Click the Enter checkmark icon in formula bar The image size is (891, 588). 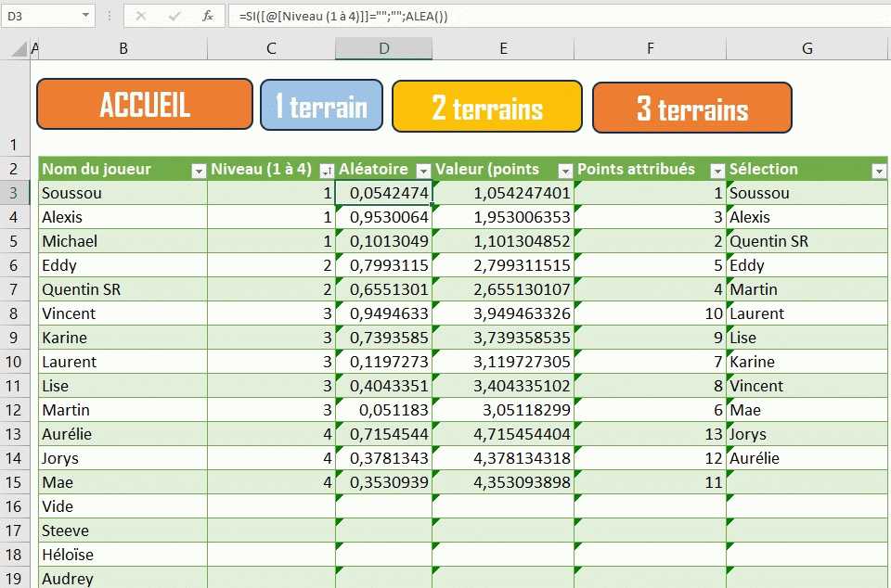point(174,16)
